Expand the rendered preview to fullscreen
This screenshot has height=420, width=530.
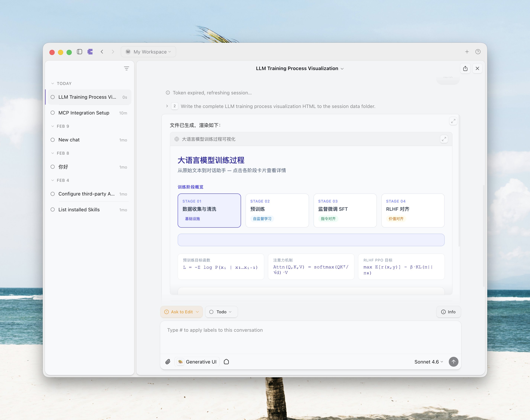pos(444,139)
